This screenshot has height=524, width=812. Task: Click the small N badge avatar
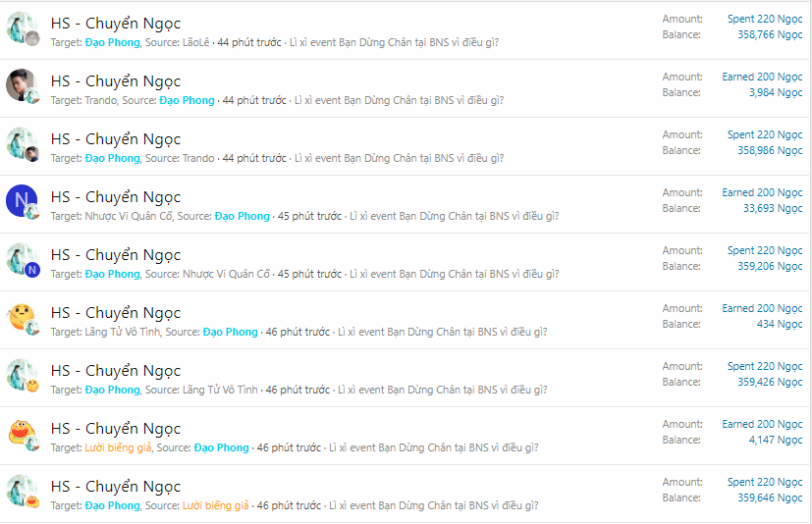click(32, 270)
